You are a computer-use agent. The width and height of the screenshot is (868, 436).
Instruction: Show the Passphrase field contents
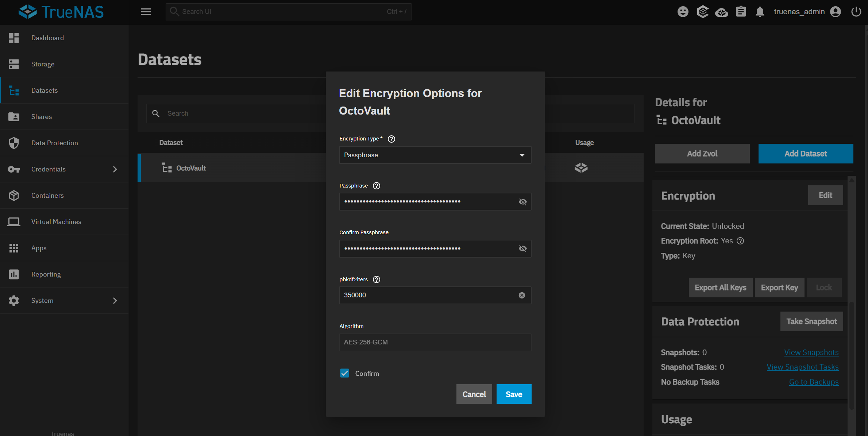coord(522,202)
